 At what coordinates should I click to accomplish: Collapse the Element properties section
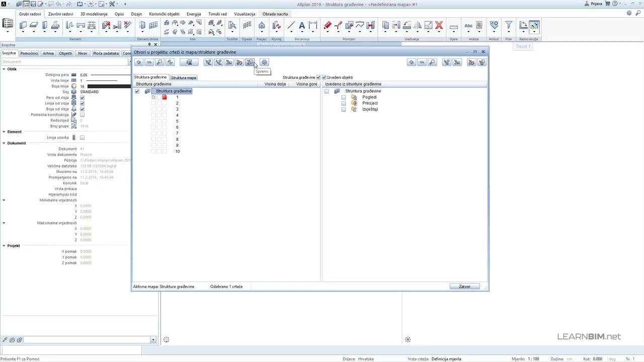coord(4,132)
